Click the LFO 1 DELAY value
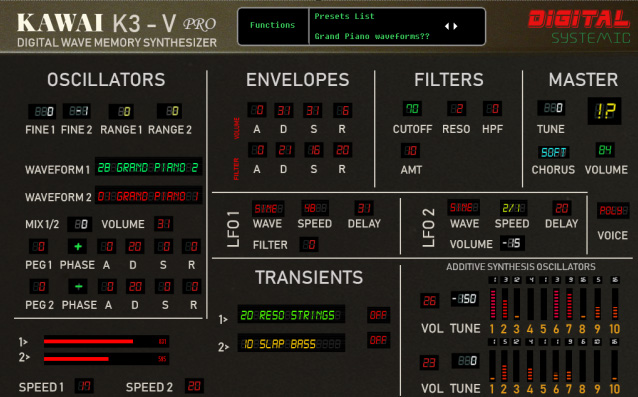 [364, 208]
